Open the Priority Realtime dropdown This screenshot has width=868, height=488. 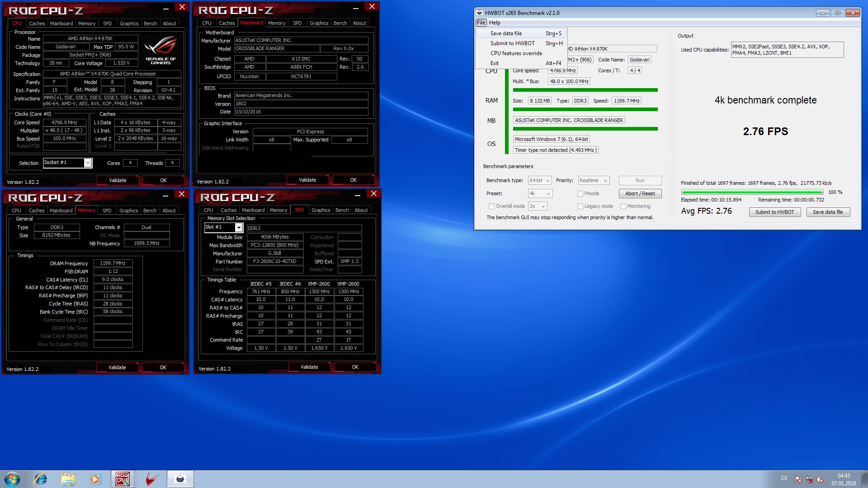click(594, 180)
